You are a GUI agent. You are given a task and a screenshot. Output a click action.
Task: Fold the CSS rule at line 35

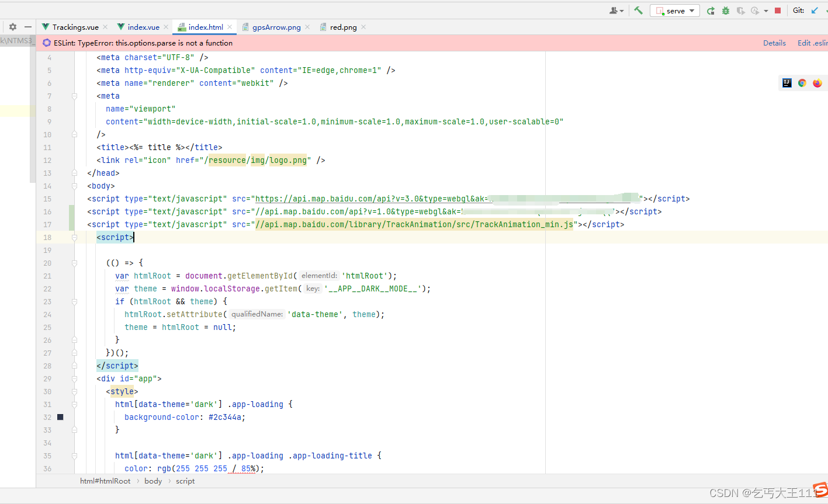[74, 456]
